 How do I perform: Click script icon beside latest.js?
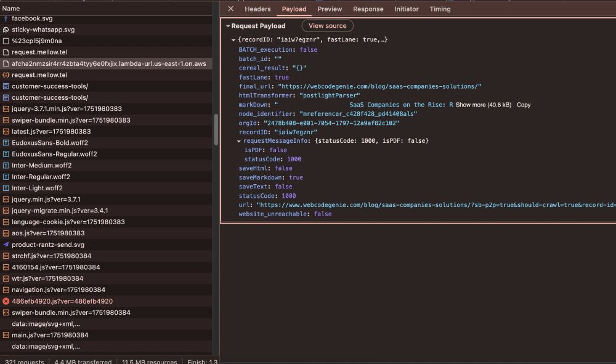click(x=6, y=132)
